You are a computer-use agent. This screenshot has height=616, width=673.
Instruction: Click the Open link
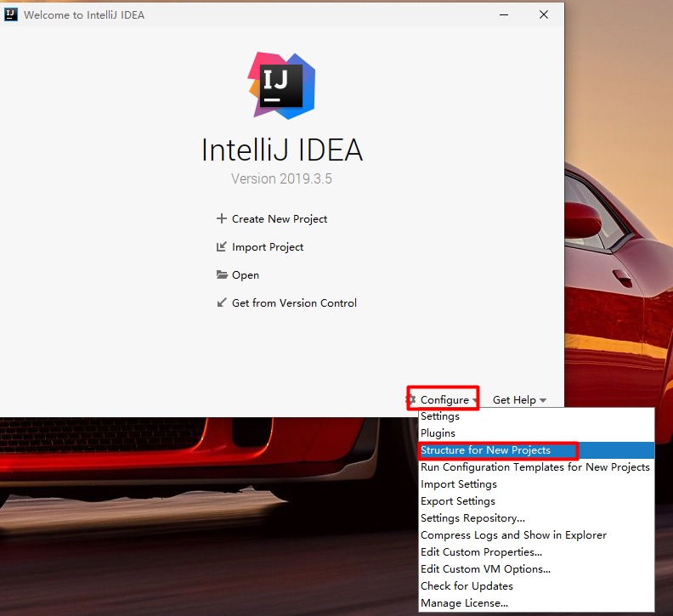click(x=246, y=275)
